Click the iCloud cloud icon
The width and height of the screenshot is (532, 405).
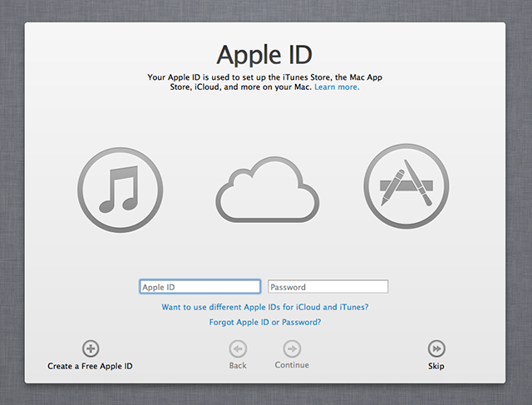tap(268, 190)
